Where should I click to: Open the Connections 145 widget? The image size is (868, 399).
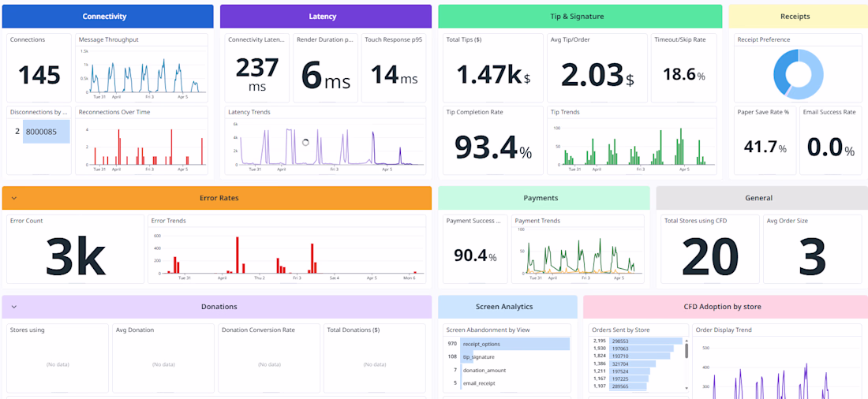(39, 68)
